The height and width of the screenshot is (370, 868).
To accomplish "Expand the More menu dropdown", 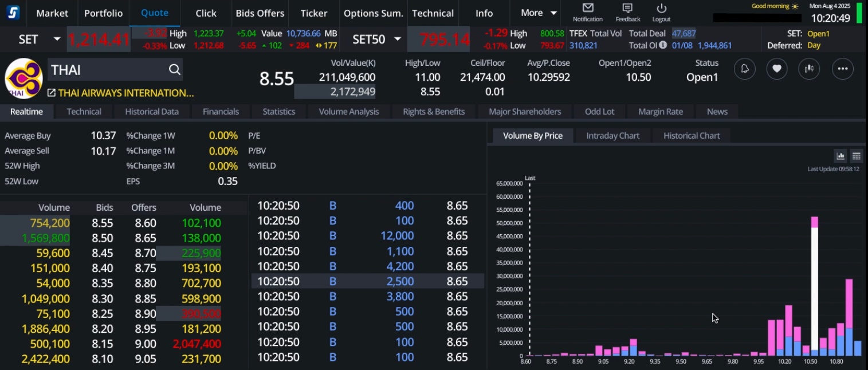I will click(x=539, y=13).
